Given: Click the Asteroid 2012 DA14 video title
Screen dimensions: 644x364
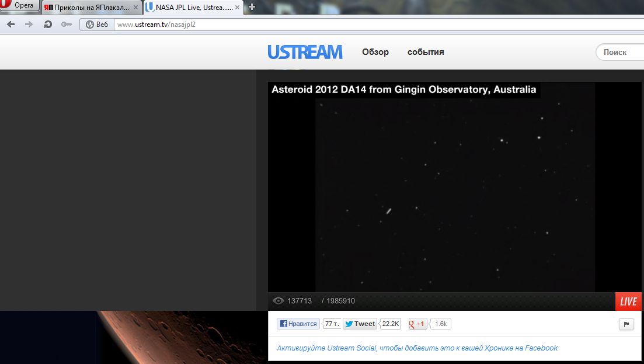Looking at the screenshot, I should pos(403,89).
